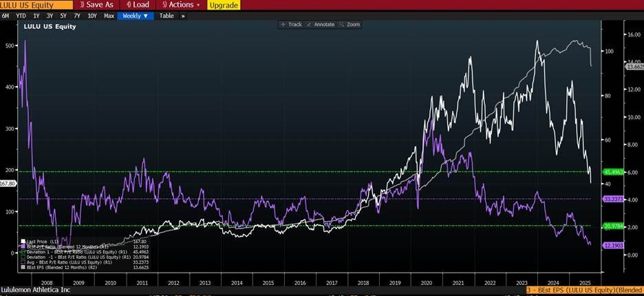Click the Deviation -1 green legend swatch

(23, 257)
